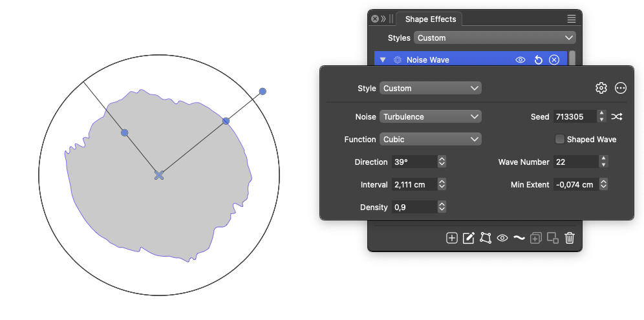Click the node shape editing icon
Screen dimensions: 644x320
coord(486,238)
